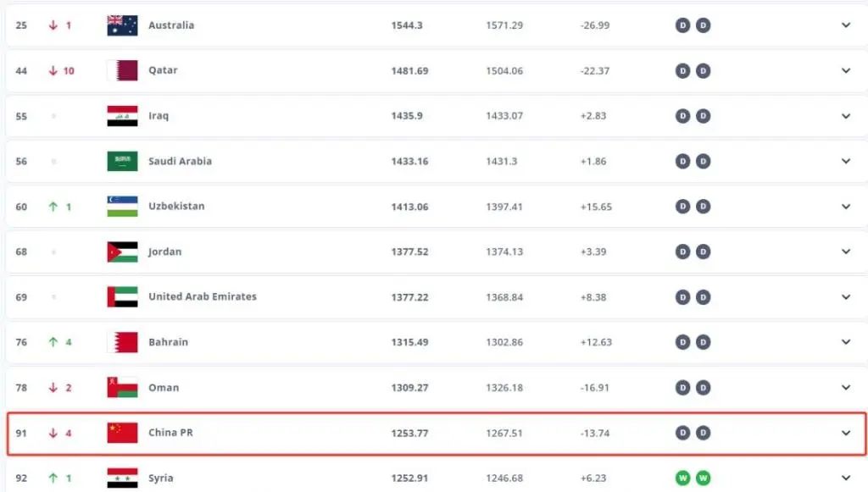Click the Oman flag icon
This screenshot has width=868, height=492.
pos(122,388)
